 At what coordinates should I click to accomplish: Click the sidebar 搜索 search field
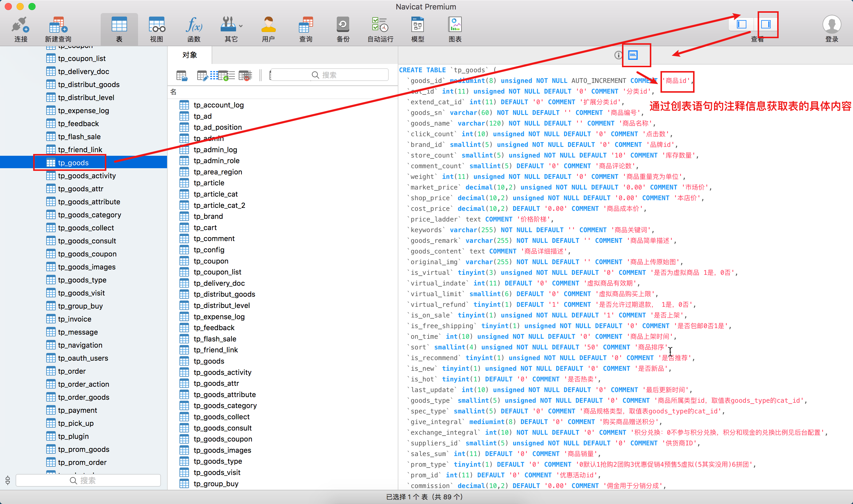tap(88, 480)
